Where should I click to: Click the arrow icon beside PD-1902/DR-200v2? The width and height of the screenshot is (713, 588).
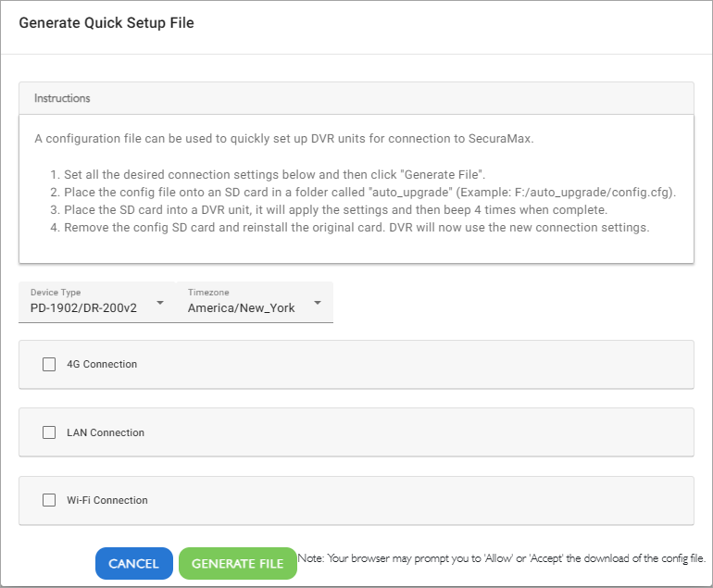click(x=160, y=303)
